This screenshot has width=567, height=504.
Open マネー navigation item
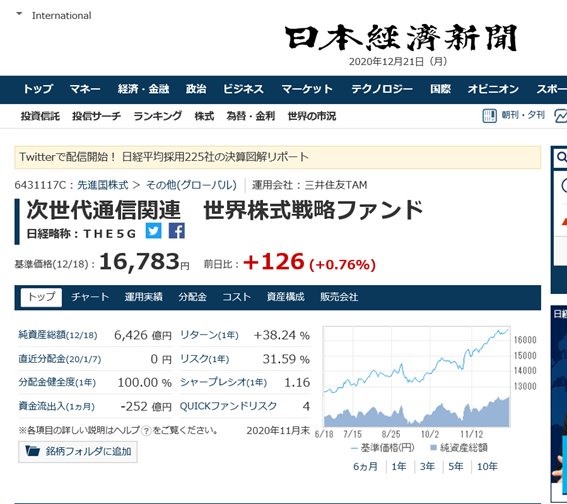(85, 89)
